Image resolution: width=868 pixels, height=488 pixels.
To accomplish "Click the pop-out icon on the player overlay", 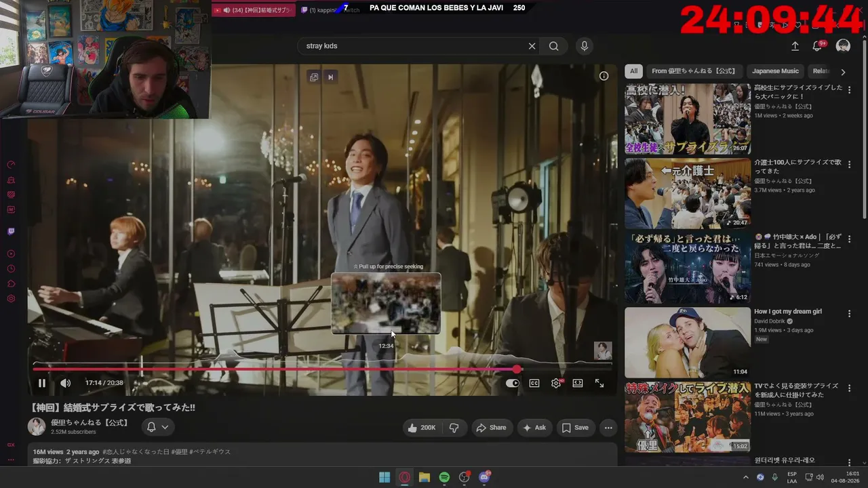I will 314,77.
